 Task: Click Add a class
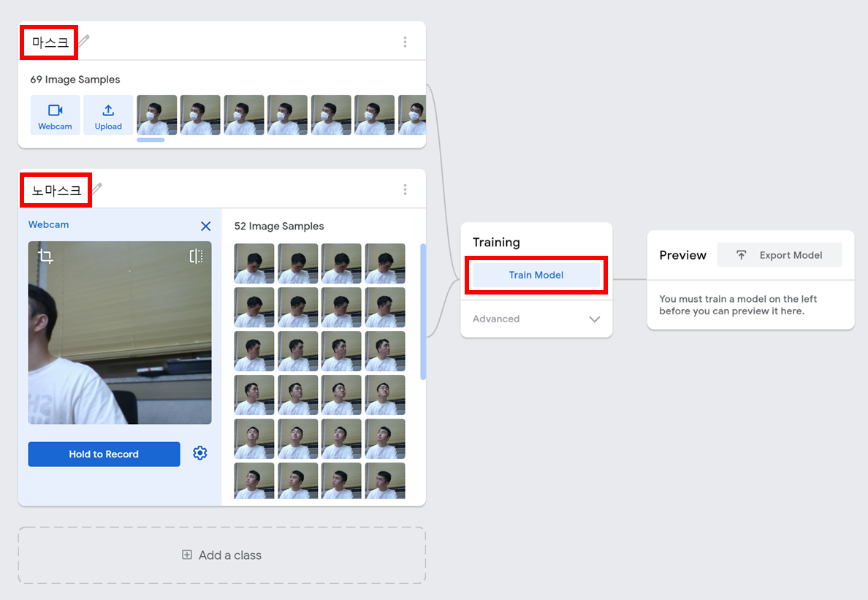pos(222,555)
